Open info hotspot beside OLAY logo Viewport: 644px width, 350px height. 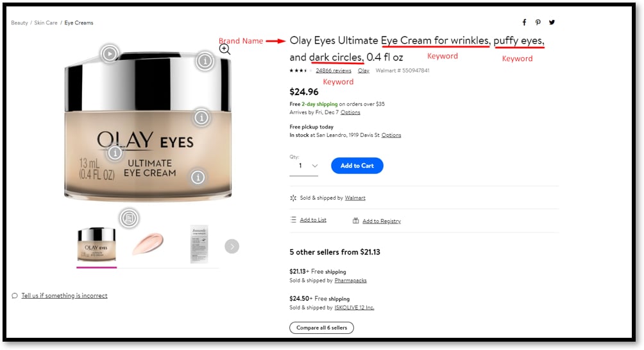pyautogui.click(x=115, y=153)
